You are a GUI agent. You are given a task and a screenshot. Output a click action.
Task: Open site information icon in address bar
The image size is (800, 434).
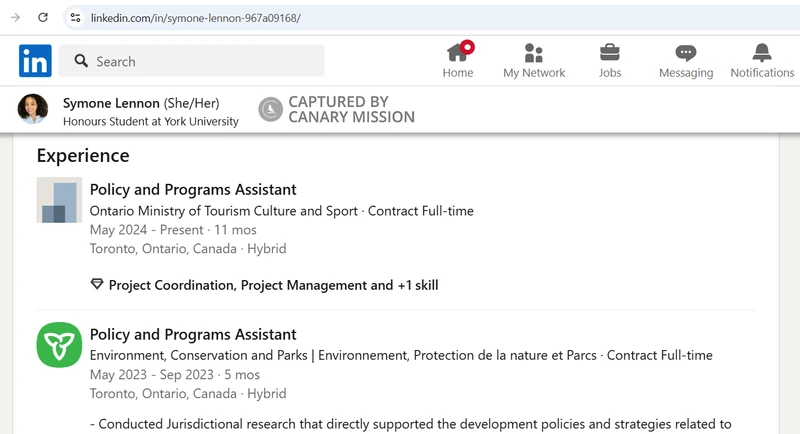(x=76, y=18)
